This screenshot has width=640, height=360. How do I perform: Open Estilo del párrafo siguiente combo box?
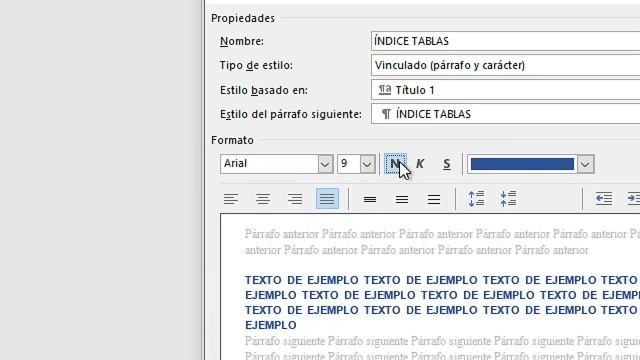point(505,114)
